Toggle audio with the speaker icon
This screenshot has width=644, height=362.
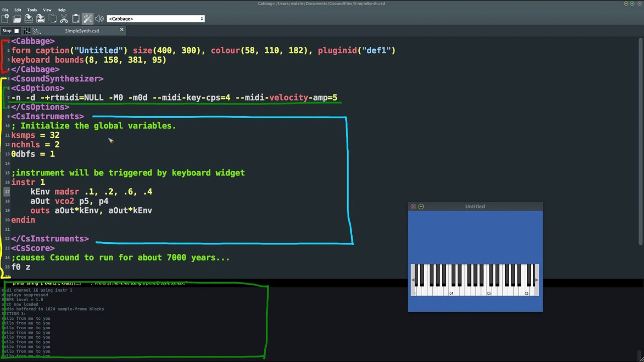coord(99,19)
